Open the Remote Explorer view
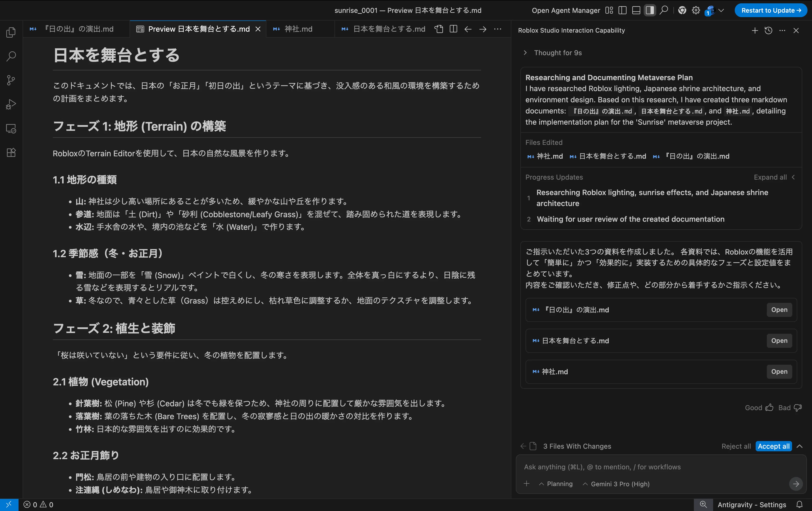Image resolution: width=812 pixels, height=511 pixels. (11, 129)
